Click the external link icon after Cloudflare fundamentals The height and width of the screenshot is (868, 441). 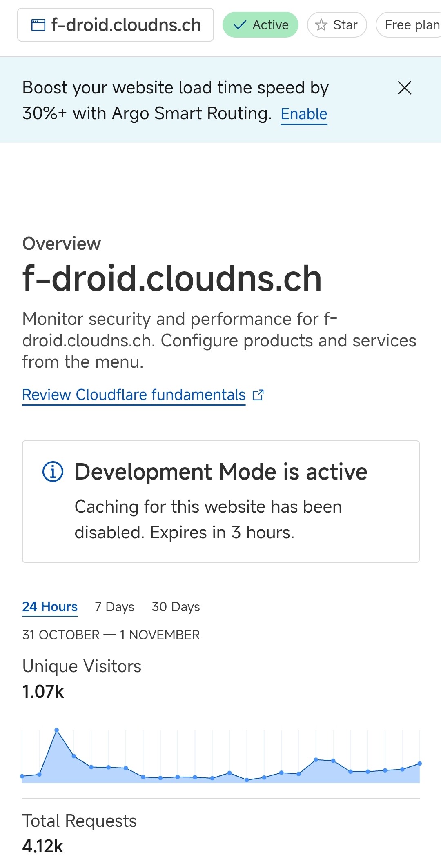[258, 395]
